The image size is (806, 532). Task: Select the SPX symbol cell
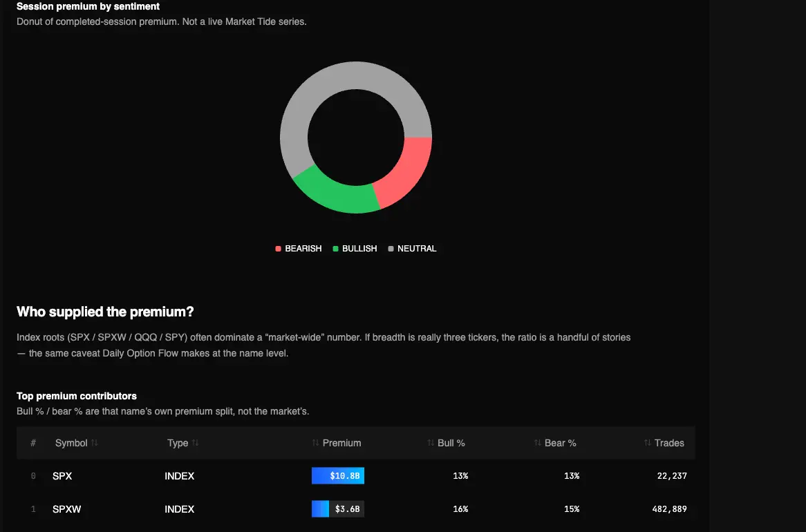tap(62, 476)
